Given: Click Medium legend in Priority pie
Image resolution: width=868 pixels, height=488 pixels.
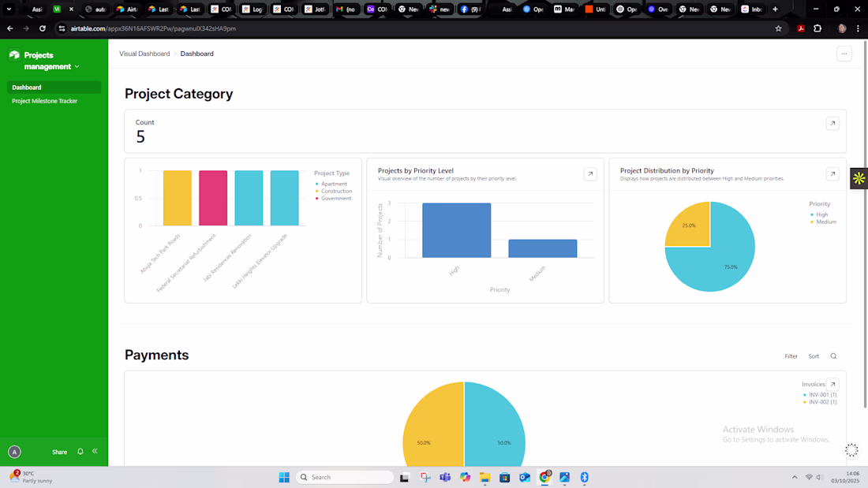Looking at the screenshot, I should [823, 222].
